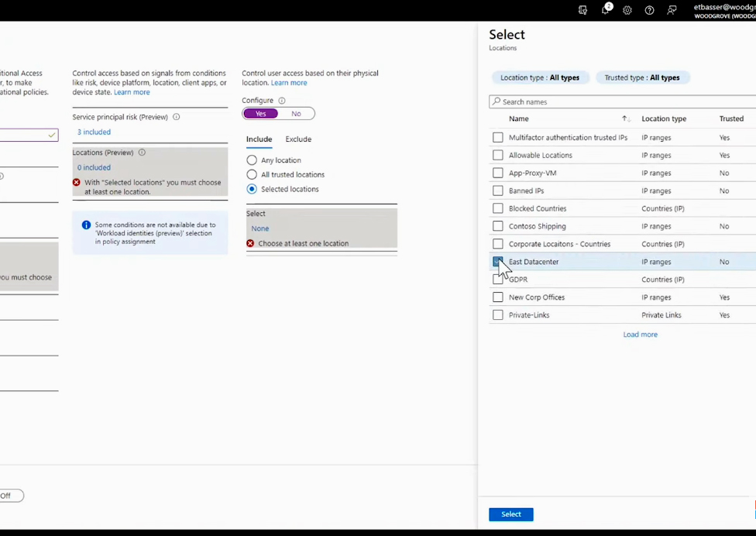
Task: Check Multifactor authentication trusted IPs checkbox
Action: 497,137
